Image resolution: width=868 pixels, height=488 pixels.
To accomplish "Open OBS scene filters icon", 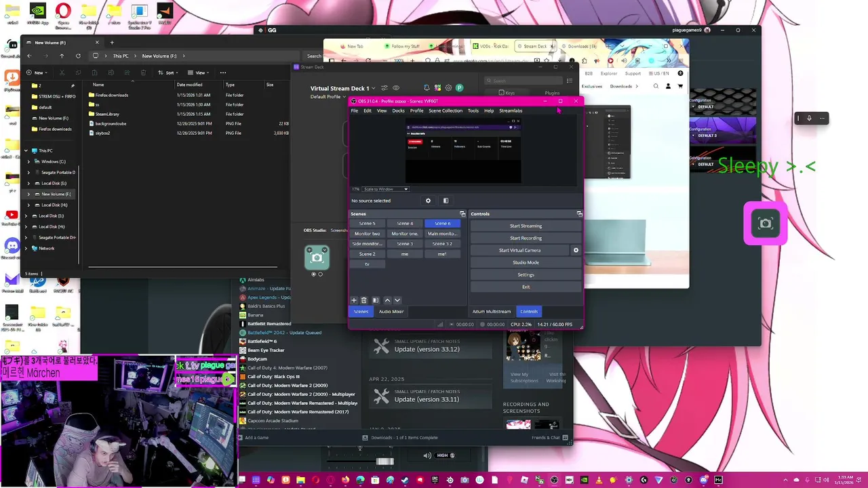I will click(375, 300).
